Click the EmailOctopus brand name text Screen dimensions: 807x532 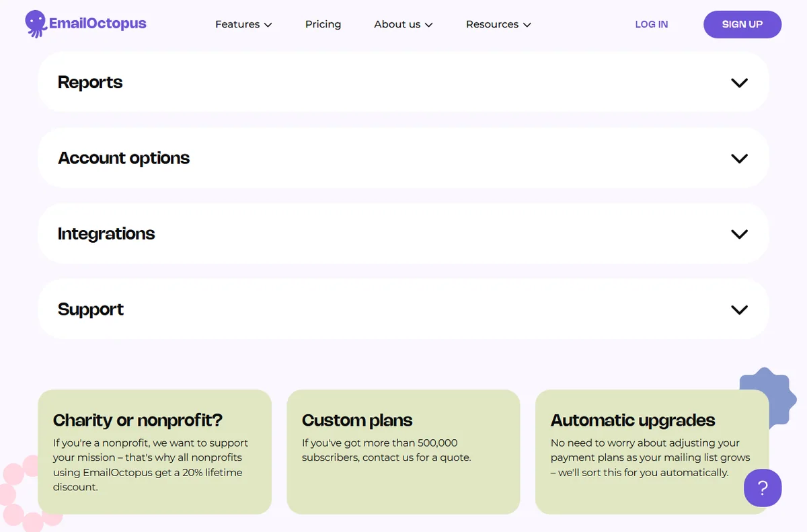98,24
